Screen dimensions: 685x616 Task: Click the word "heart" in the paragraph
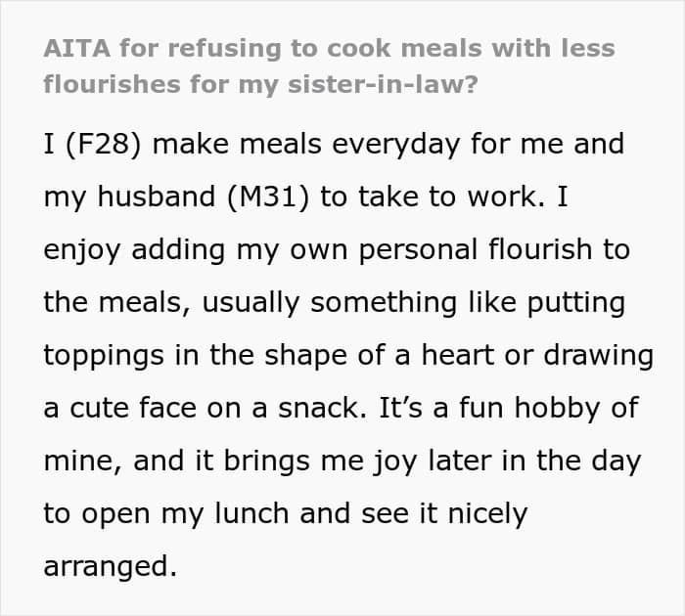click(x=457, y=355)
